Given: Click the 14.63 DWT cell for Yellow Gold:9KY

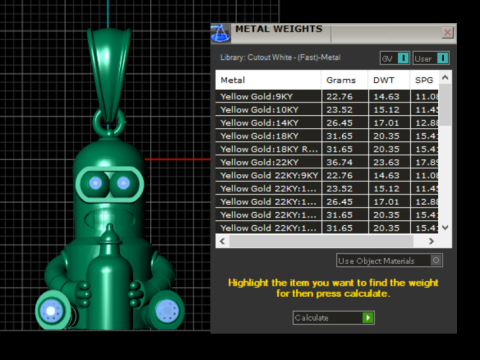Looking at the screenshot, I should click(x=389, y=97).
